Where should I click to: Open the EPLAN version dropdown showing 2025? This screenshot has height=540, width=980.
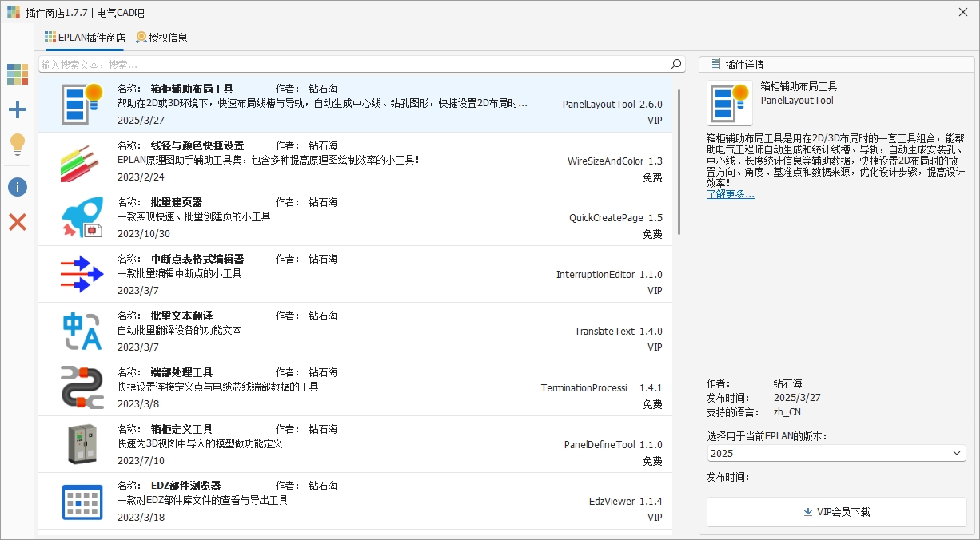pyautogui.click(x=836, y=453)
